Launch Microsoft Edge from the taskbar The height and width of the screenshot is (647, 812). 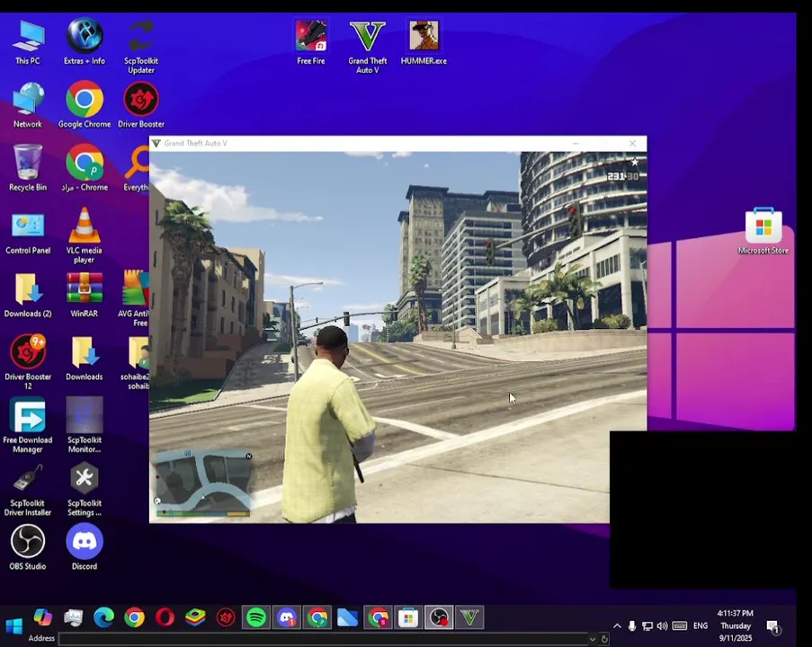pyautogui.click(x=103, y=617)
